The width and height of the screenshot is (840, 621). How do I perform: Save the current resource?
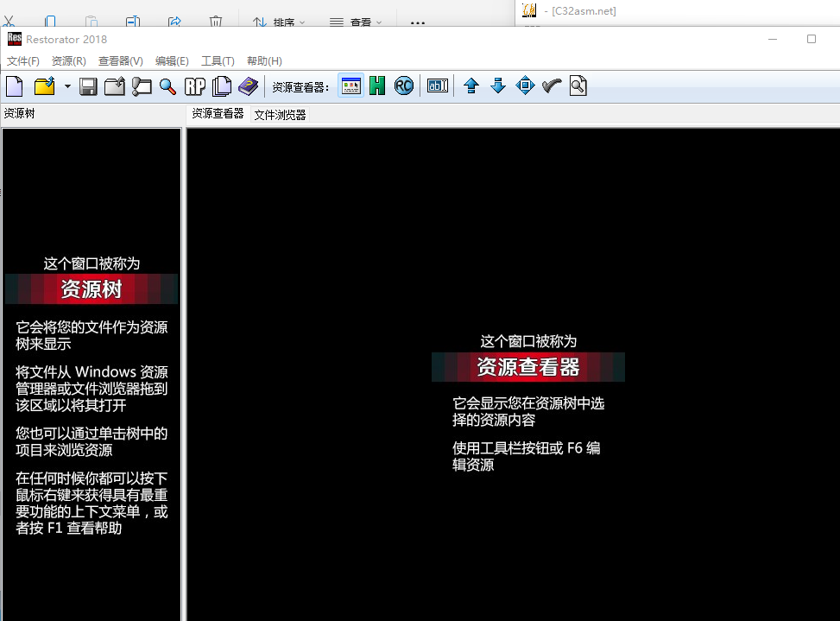point(88,86)
